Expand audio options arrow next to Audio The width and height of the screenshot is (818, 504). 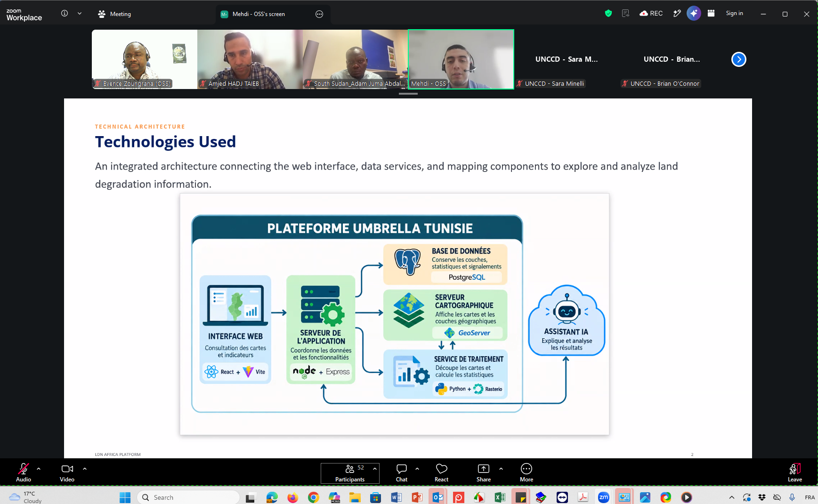coord(39,469)
